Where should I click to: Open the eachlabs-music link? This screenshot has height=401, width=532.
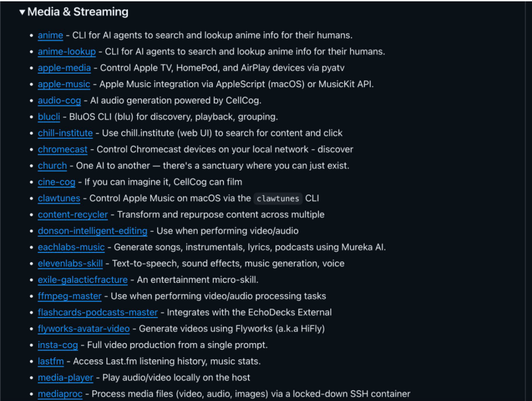coord(71,247)
